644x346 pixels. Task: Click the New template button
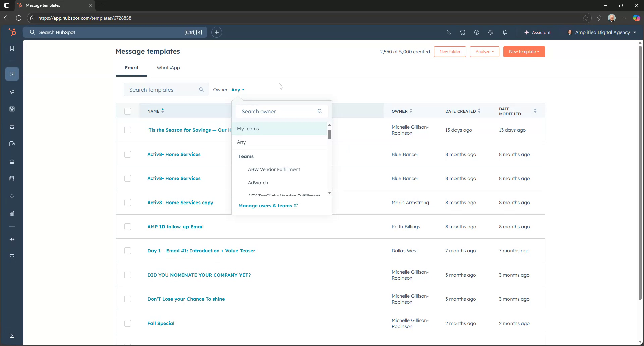(524, 51)
